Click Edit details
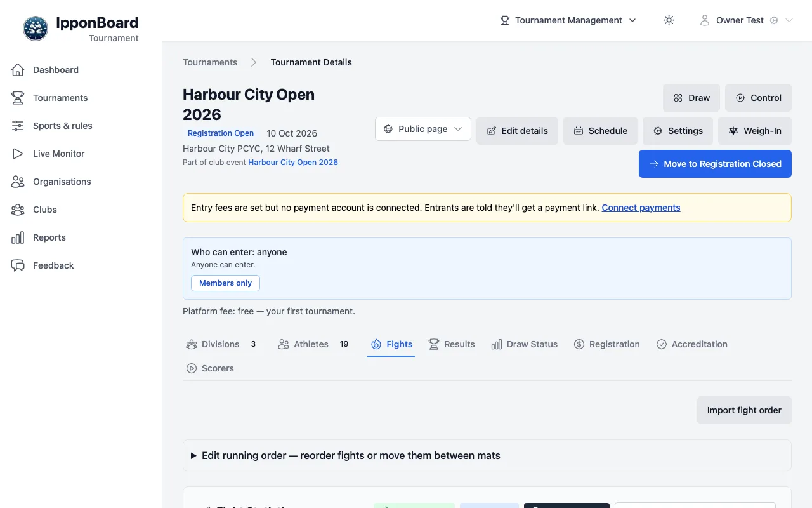This screenshot has height=508, width=812. (517, 131)
